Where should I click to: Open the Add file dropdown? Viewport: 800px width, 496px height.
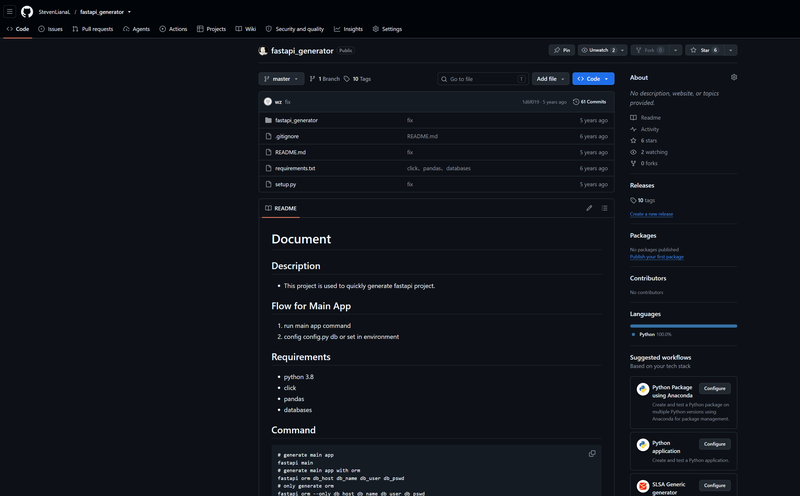(x=551, y=79)
